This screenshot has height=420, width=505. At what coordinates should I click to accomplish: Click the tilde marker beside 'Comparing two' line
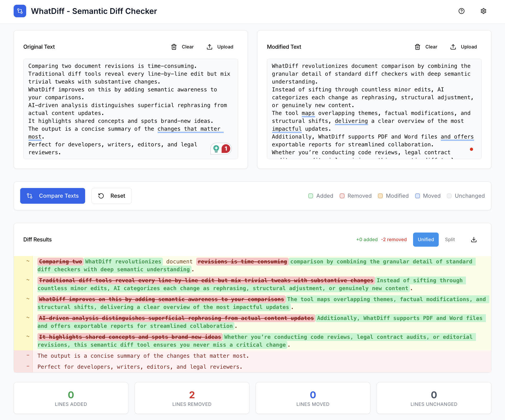point(28,261)
